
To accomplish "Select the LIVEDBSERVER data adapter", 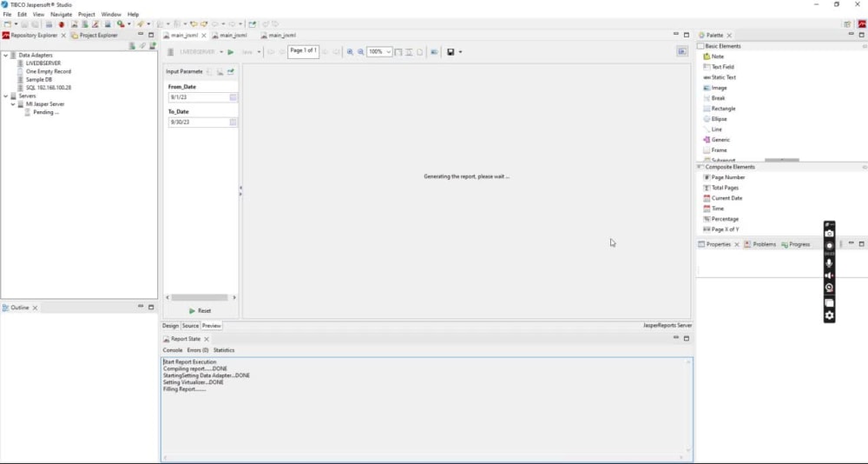I will pos(39,63).
